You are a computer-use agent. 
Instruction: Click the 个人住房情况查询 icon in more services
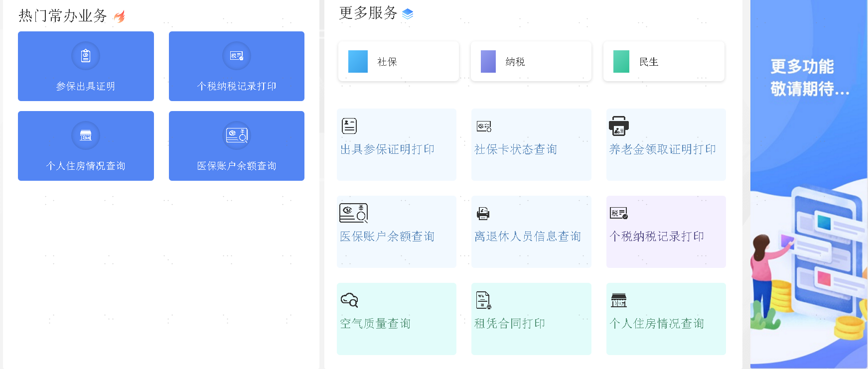click(619, 300)
